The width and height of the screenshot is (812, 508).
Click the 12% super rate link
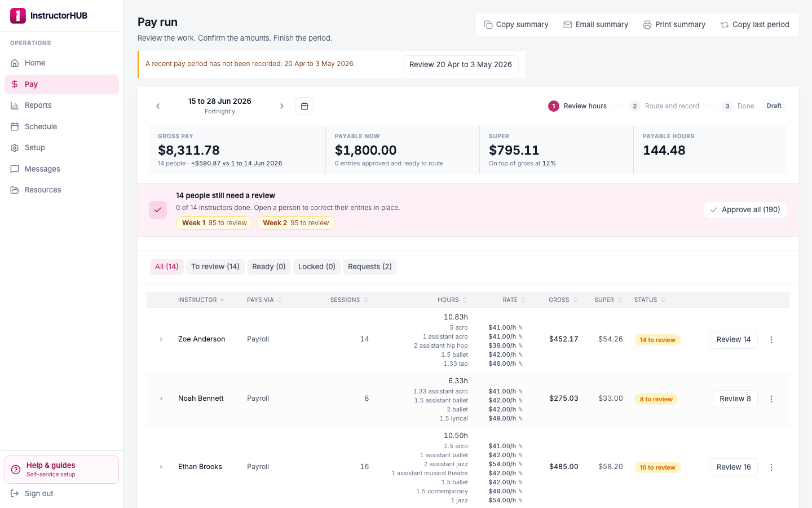(549, 163)
